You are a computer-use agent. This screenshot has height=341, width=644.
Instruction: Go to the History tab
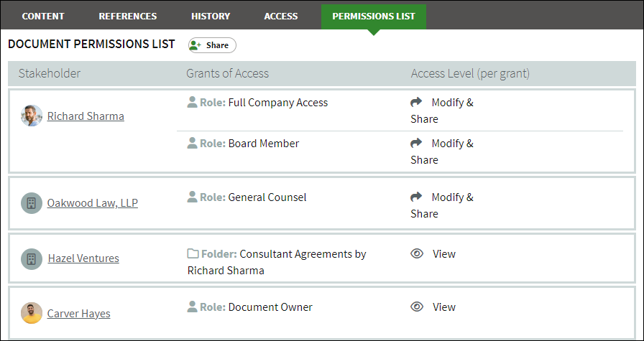[211, 17]
